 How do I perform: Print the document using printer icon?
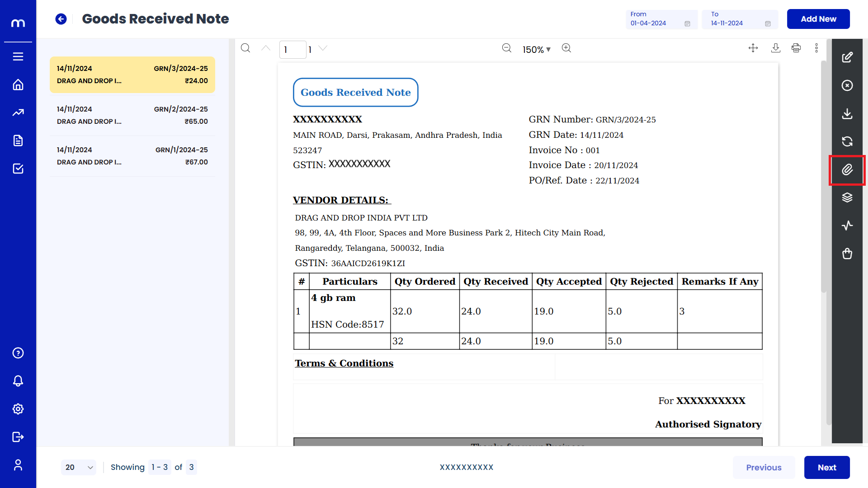coord(796,48)
